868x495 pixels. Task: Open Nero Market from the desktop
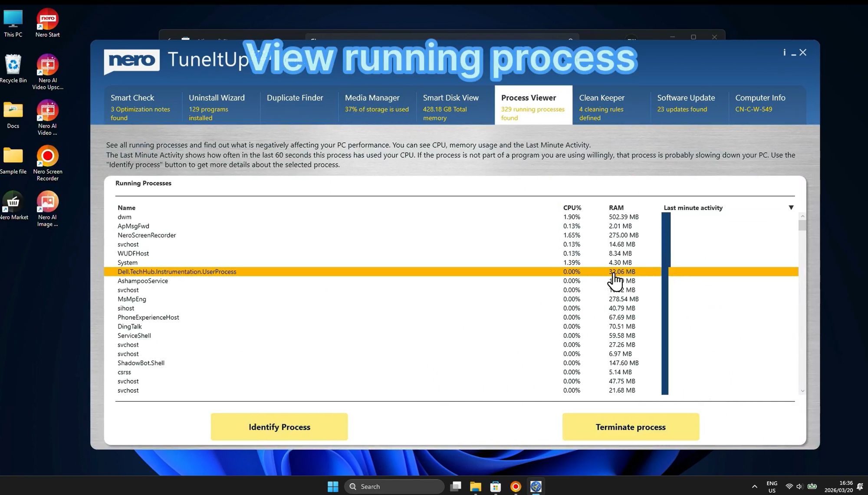pyautogui.click(x=14, y=203)
